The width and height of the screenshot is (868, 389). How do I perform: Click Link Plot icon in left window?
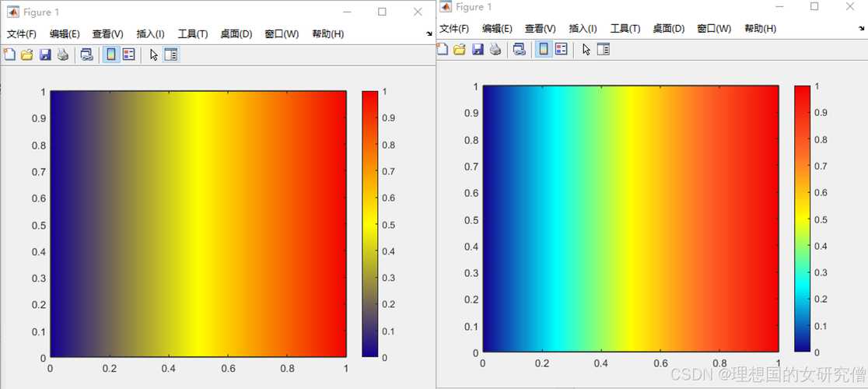[x=86, y=54]
